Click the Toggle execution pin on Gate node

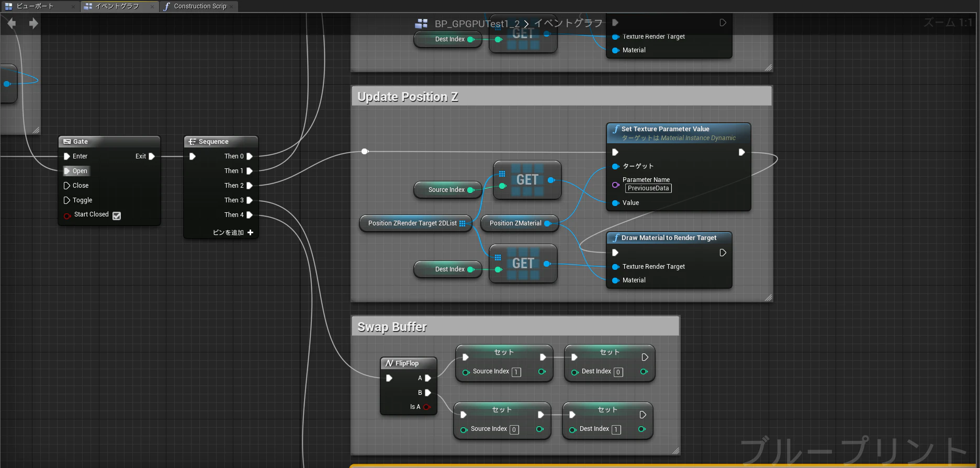66,200
